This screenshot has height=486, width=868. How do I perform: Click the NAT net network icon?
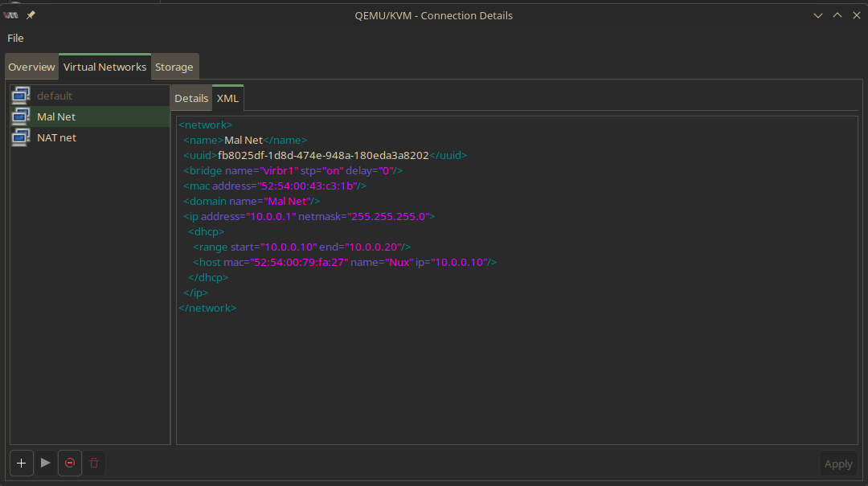(21, 138)
